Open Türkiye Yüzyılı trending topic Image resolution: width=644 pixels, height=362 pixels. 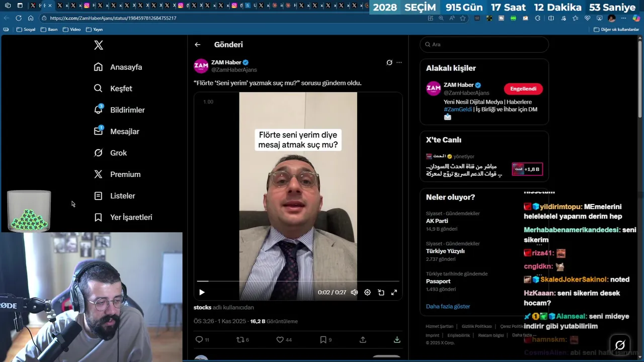[484, 251]
